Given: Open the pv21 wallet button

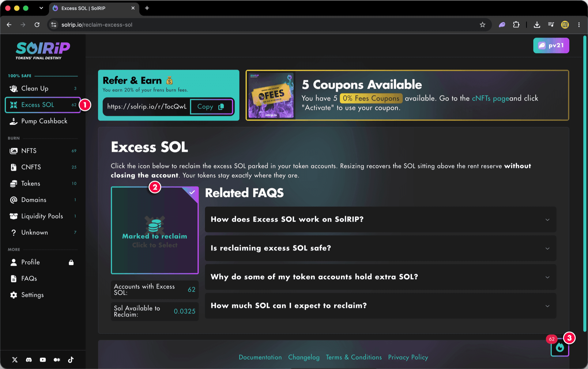Looking at the screenshot, I should pos(551,46).
